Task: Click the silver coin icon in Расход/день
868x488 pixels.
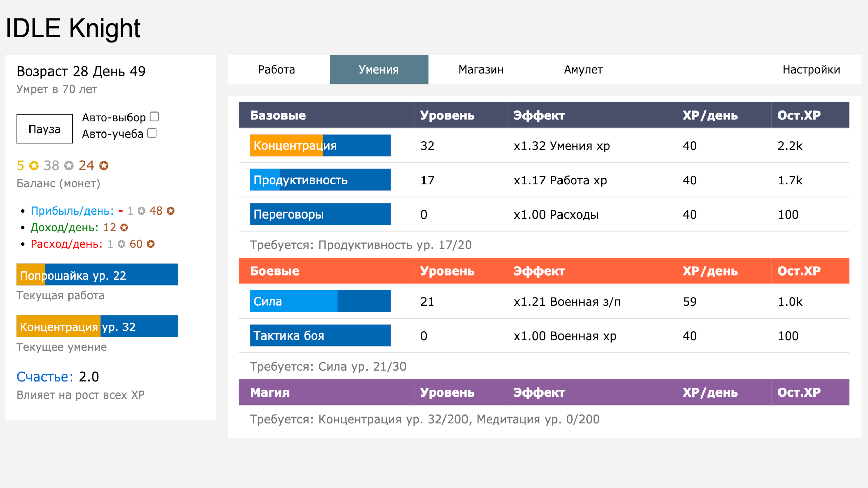Action: point(121,244)
